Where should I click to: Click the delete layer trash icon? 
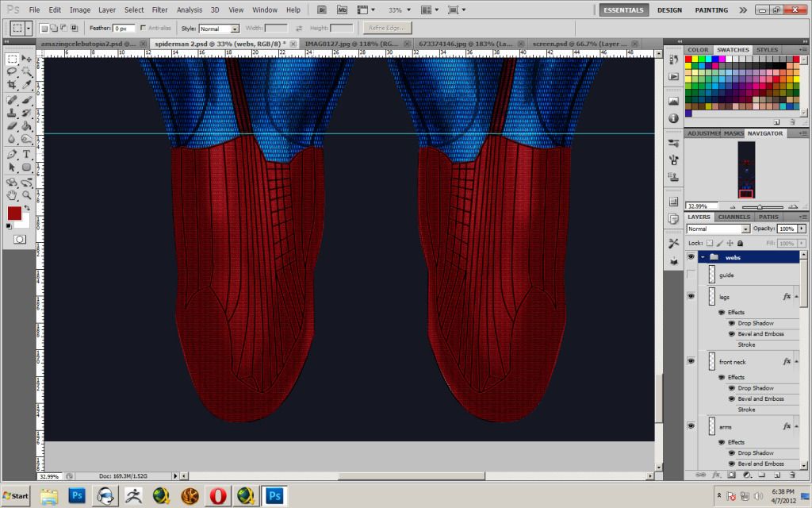coord(792,475)
